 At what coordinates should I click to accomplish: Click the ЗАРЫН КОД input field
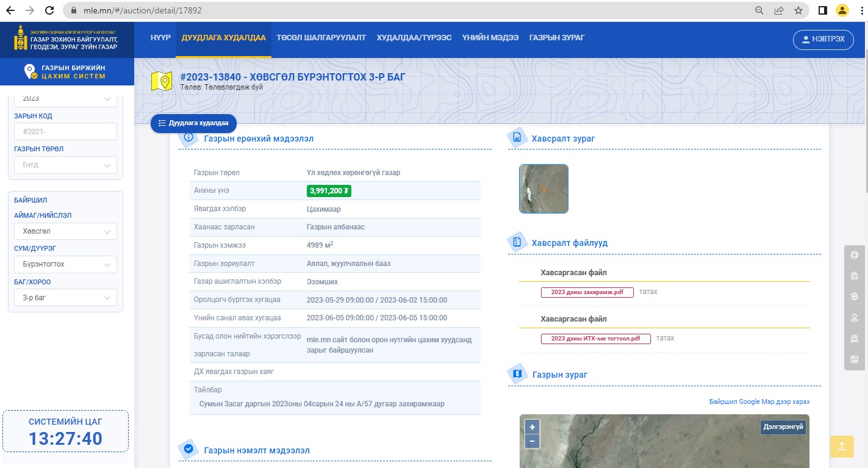pyautogui.click(x=65, y=132)
